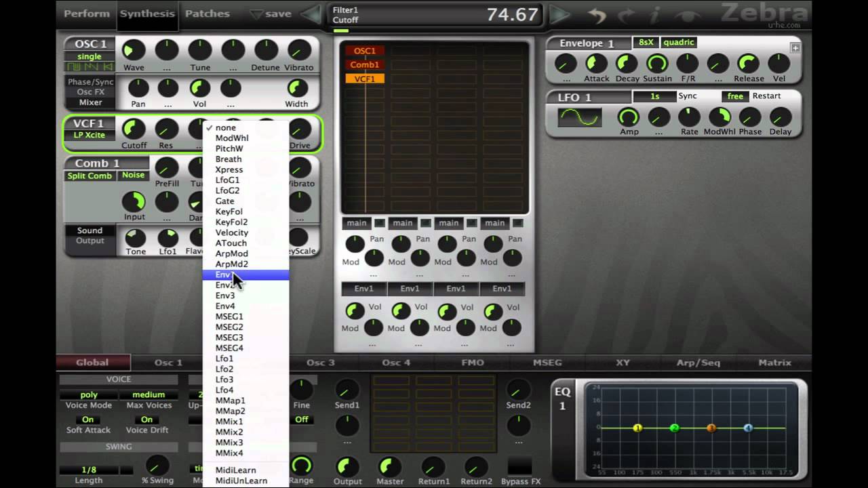Open the OSC 1 'single' mode dropdown
The height and width of the screenshot is (488, 868).
tap(89, 56)
